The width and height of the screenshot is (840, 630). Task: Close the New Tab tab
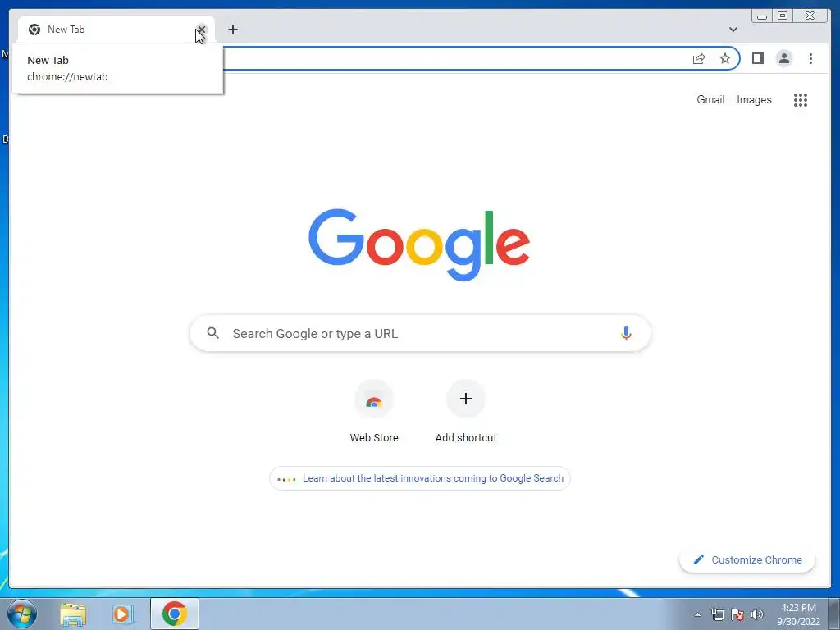pos(202,30)
